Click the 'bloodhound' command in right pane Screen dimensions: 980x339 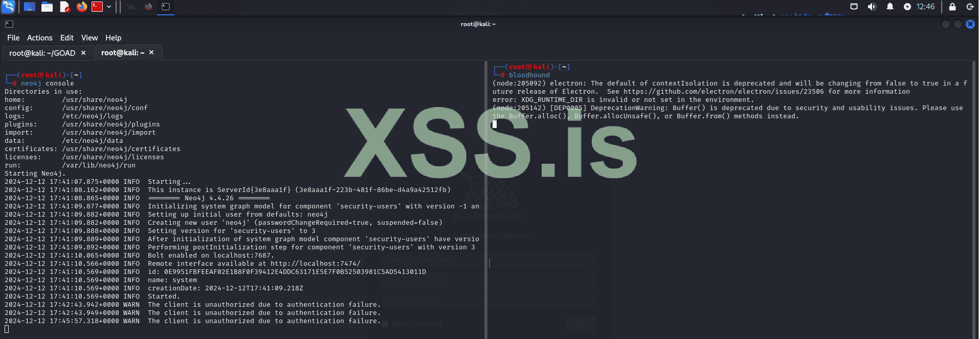tap(529, 75)
